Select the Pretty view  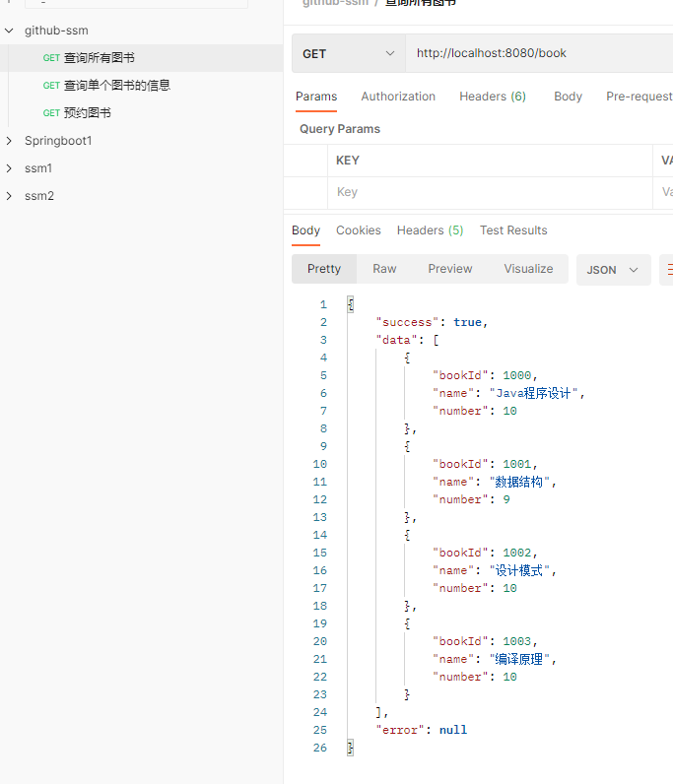pyautogui.click(x=324, y=269)
